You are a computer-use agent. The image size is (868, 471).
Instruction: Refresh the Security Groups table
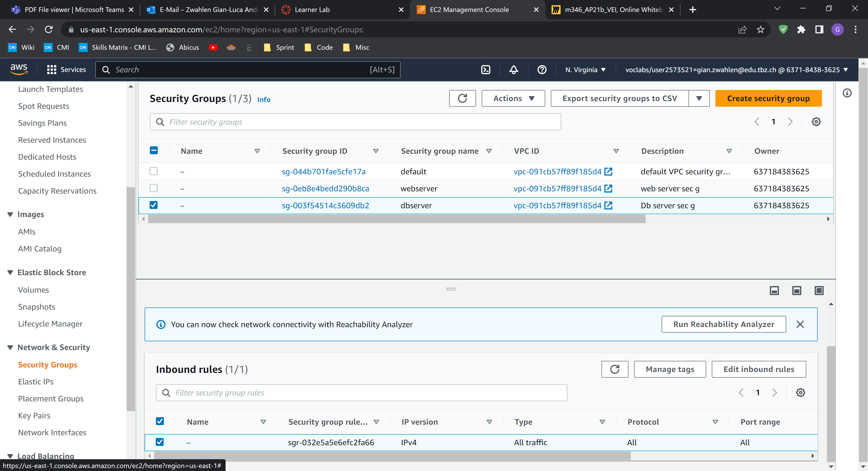point(462,98)
